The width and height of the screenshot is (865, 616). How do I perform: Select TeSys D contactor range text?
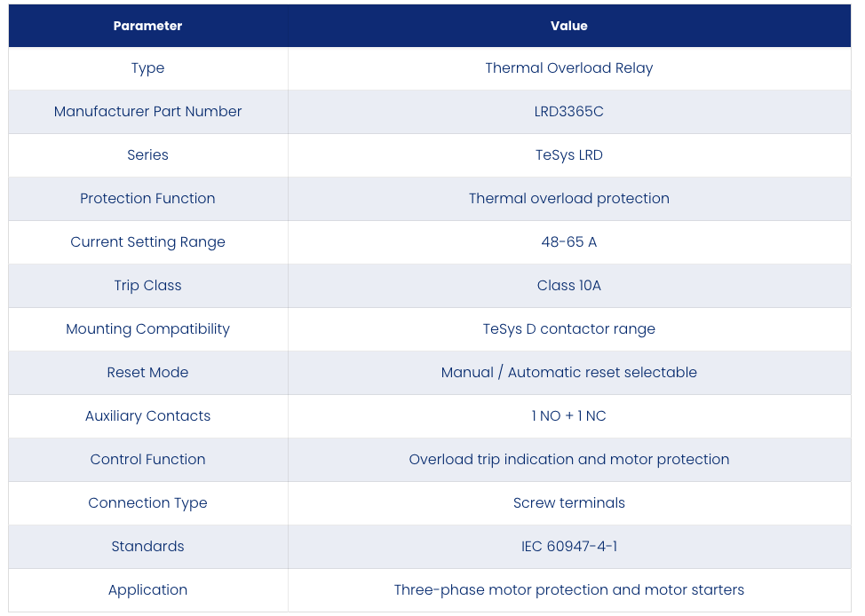(x=568, y=329)
